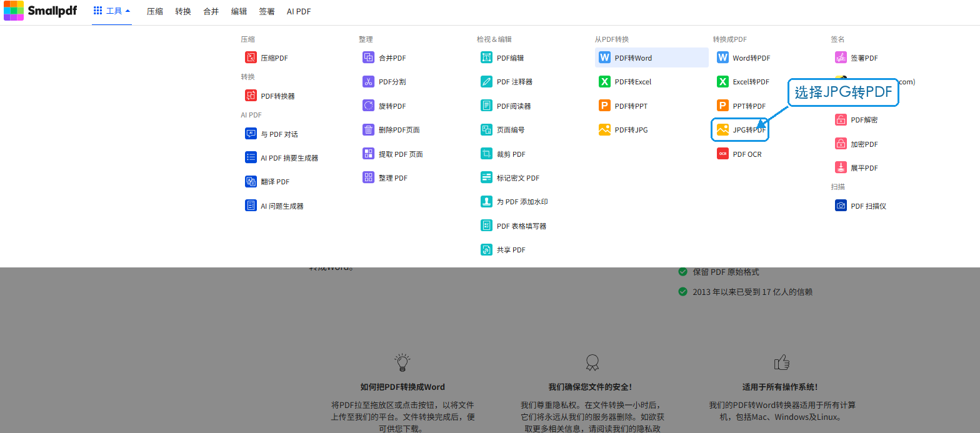The height and width of the screenshot is (433, 980).
Task: Click the JPG转PDF image icon
Action: 722,129
